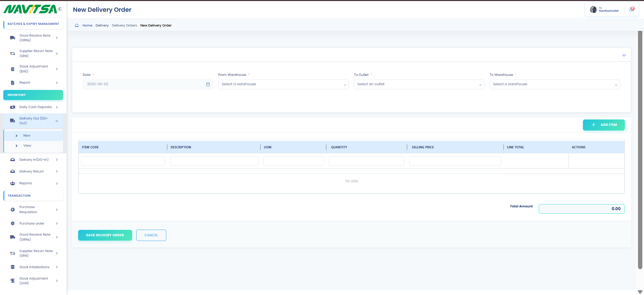
Task: Click the Reports people icon
Action: (x=12, y=183)
